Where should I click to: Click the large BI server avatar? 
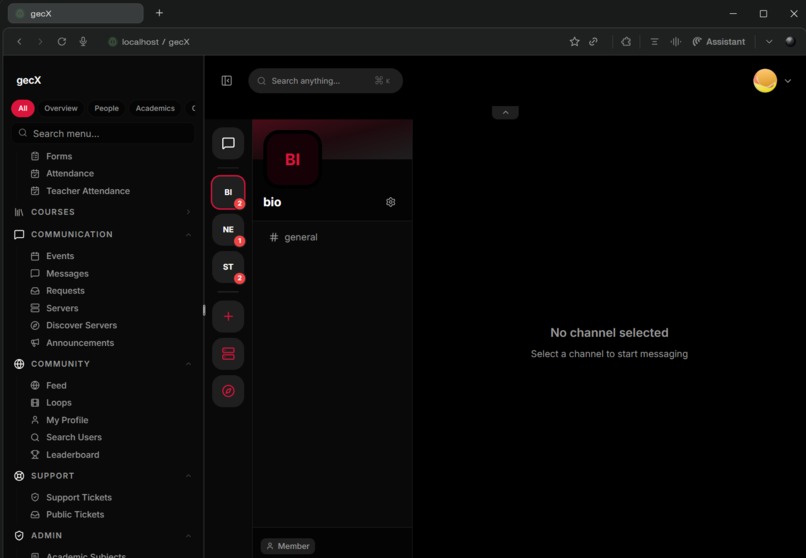pyautogui.click(x=292, y=159)
